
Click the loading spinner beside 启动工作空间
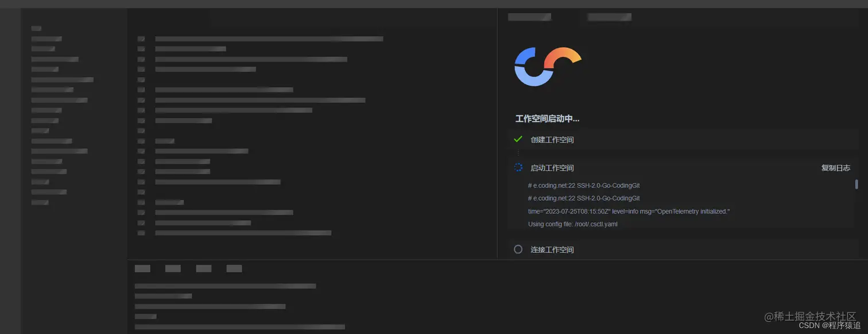[518, 168]
